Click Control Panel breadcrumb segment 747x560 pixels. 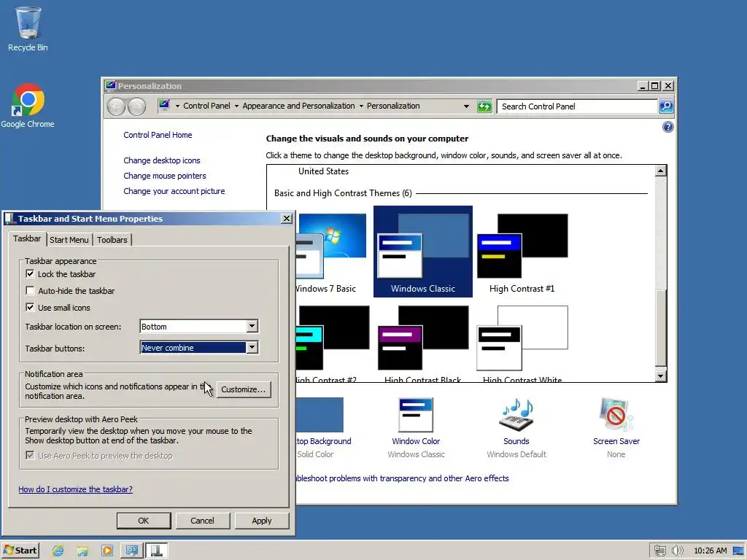[206, 106]
